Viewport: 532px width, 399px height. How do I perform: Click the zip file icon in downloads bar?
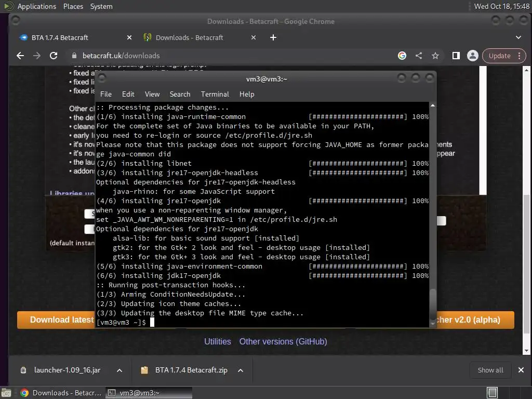click(x=144, y=370)
